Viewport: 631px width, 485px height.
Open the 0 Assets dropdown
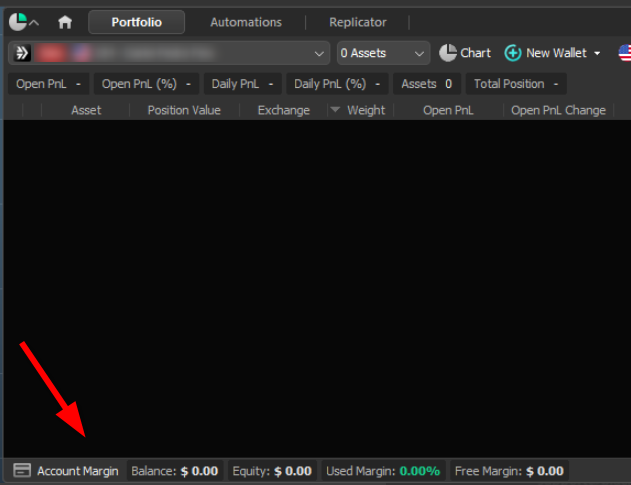pos(383,53)
